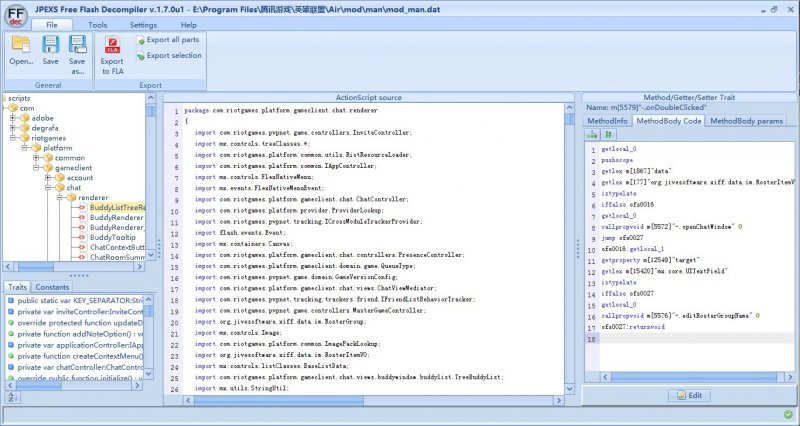Click the green status icon in status bar
This screenshot has width=800, height=426.
tap(788, 414)
